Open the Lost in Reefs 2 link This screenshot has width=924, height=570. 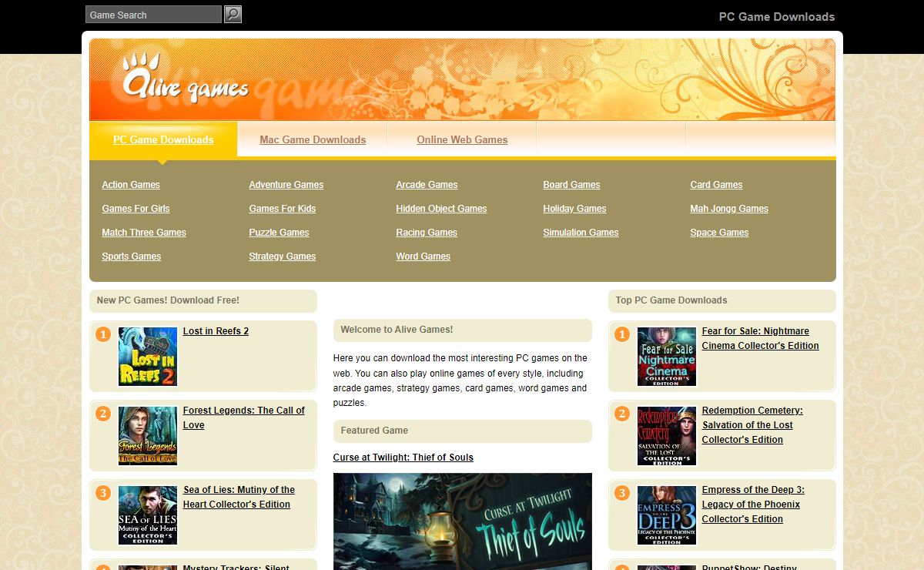coord(216,331)
